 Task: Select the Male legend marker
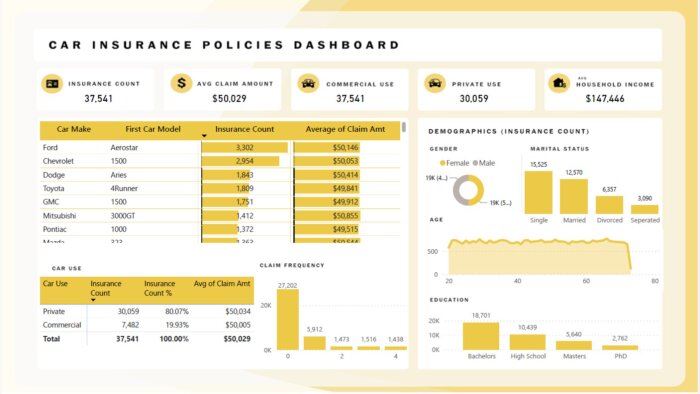click(475, 163)
